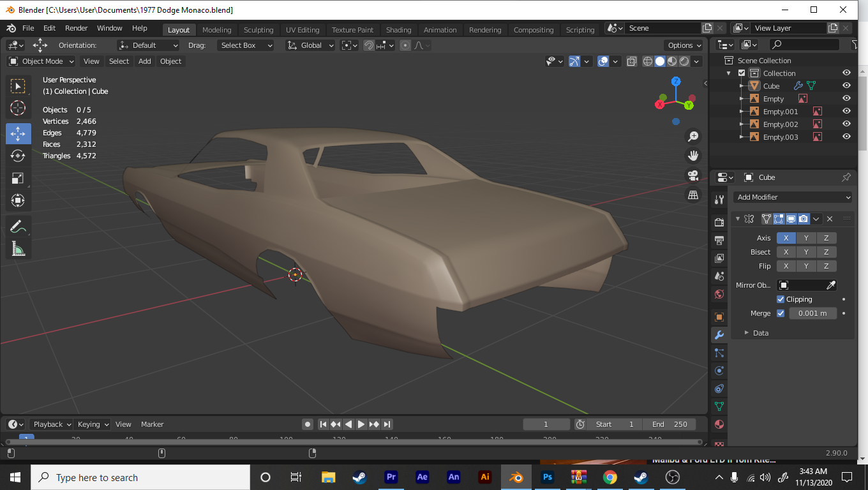This screenshot has height=490, width=868.
Task: Click the Merge distance 0.001 m field
Action: [x=812, y=313]
